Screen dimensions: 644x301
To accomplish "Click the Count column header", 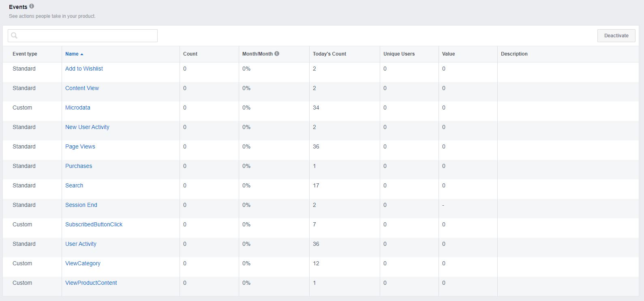I will tap(190, 54).
